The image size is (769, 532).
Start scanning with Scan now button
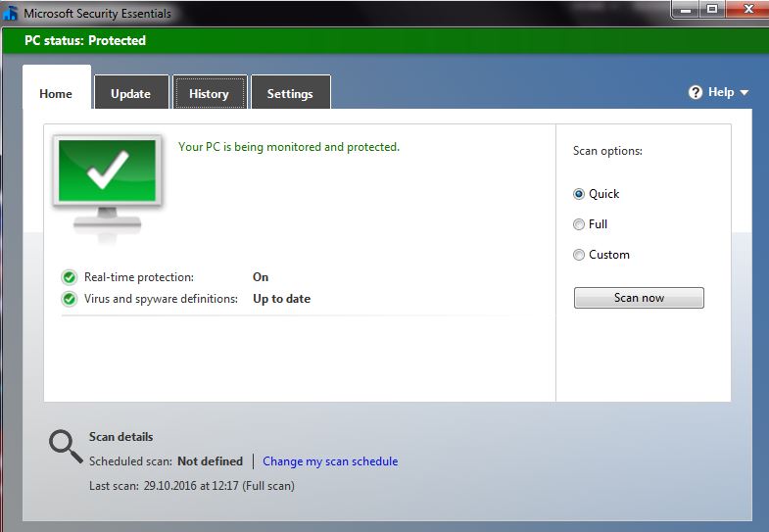(x=639, y=298)
